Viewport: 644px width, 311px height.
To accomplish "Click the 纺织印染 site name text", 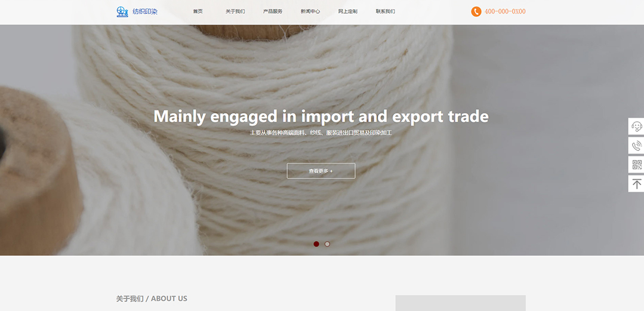I will coord(145,11).
